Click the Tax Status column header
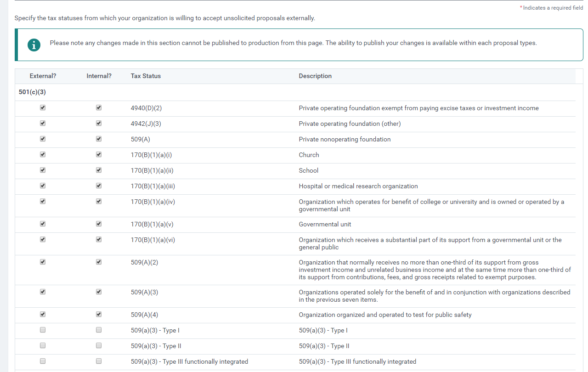588x372 pixels. pos(146,76)
